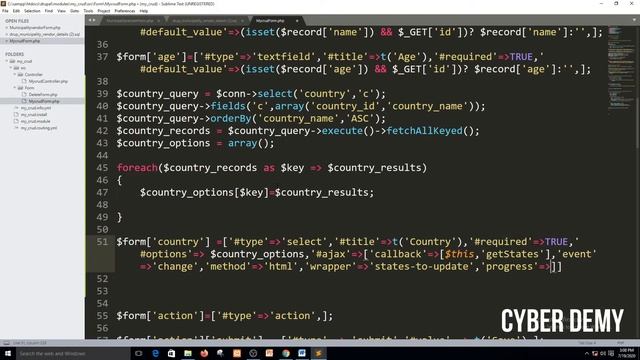The width and height of the screenshot is (640, 360).
Task: Collapse the my_crud root folder
Action: (x=7, y=61)
